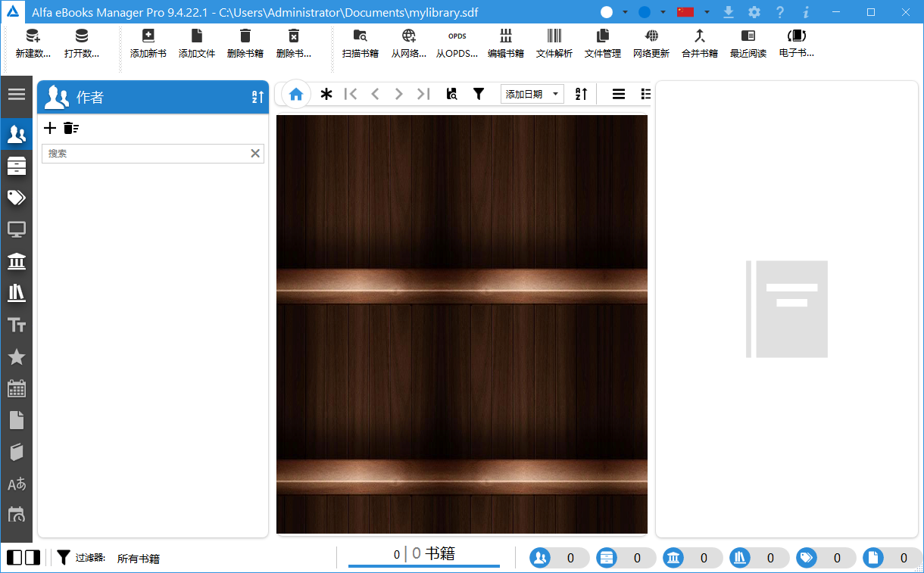Open the hamburger menu in left sidebar
924x573 pixels.
coord(17,95)
